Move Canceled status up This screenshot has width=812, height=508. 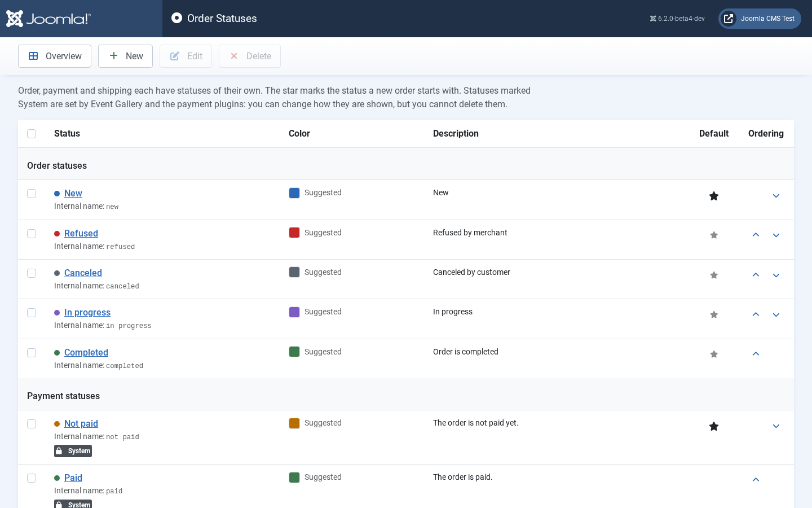[756, 275]
